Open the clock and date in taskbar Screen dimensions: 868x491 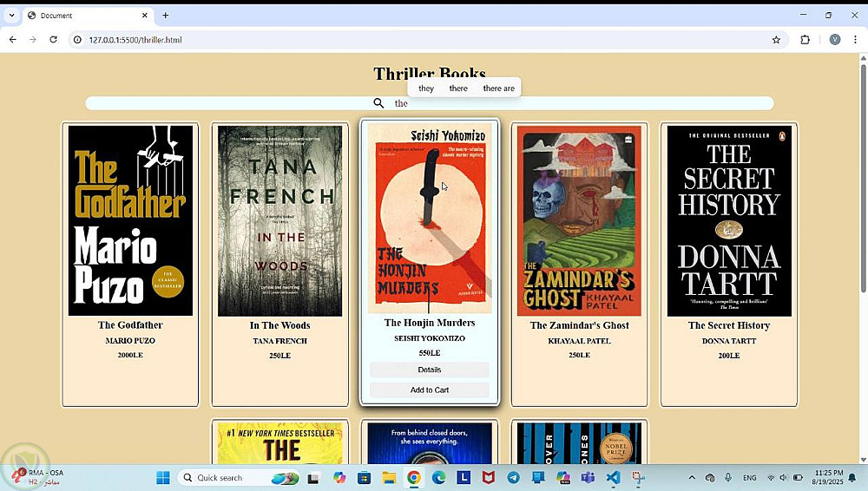(x=827, y=477)
